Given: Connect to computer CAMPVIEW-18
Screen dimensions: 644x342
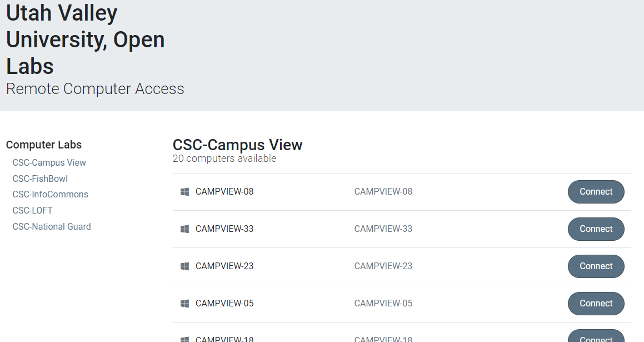Looking at the screenshot, I should click(596, 336).
